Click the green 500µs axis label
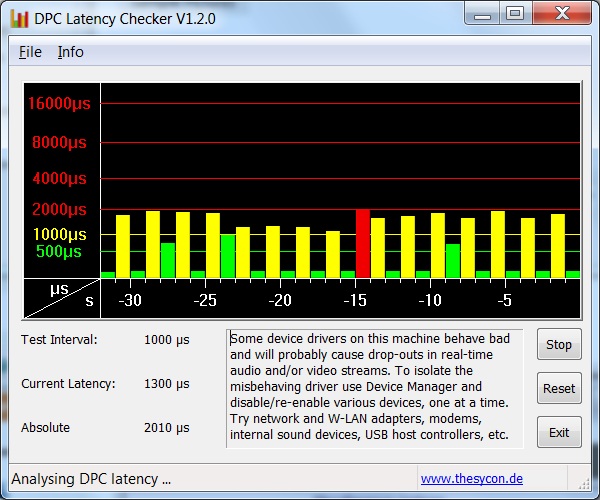Screen dimensions: 600x500 pos(59,251)
